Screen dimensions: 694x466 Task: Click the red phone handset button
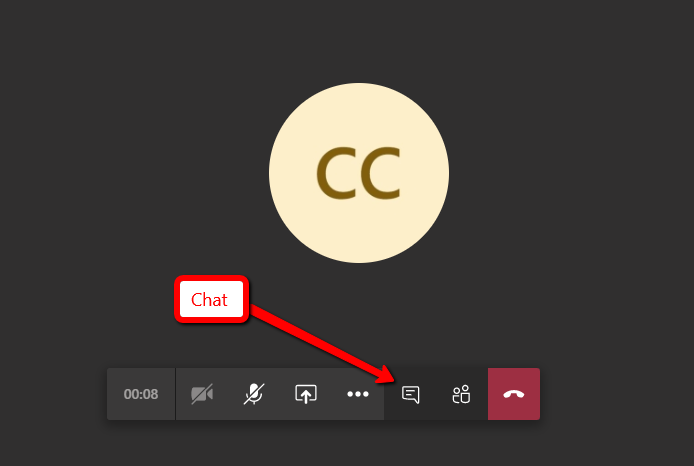tap(514, 394)
